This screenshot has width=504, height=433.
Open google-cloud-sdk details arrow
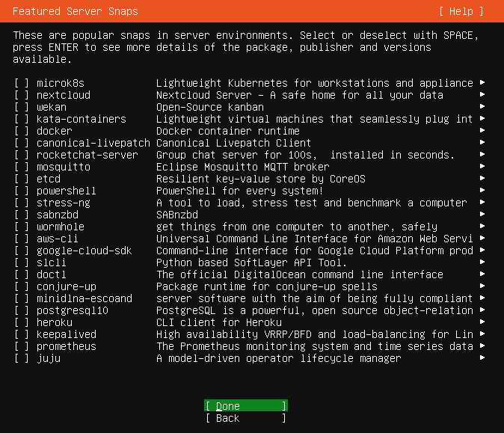(482, 250)
